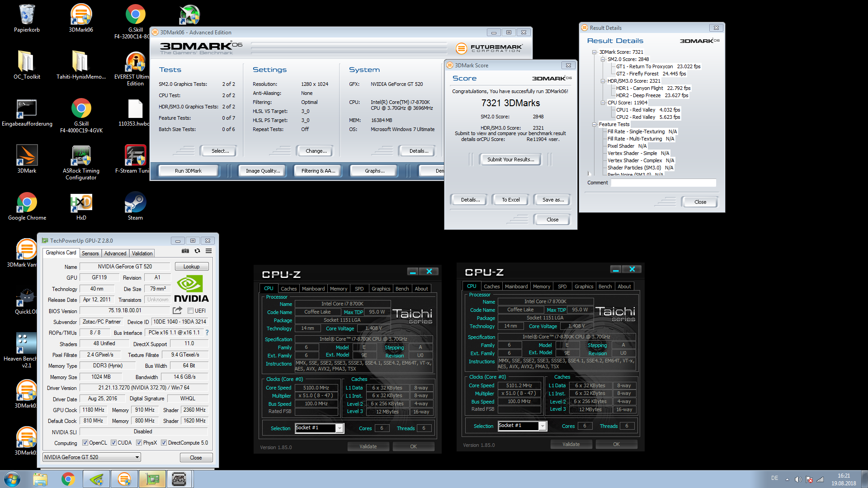Select the Steam desktop icon
The height and width of the screenshot is (488, 868).
[x=135, y=206]
